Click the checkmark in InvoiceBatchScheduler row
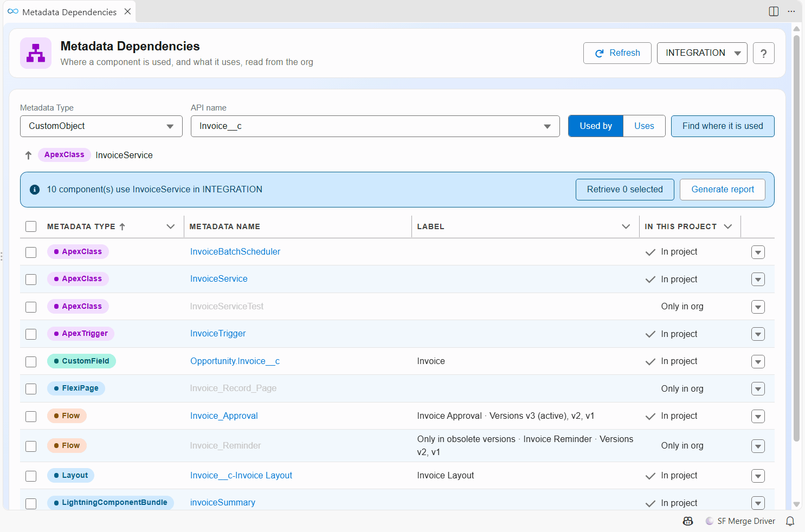The image size is (805, 532). tap(651, 252)
